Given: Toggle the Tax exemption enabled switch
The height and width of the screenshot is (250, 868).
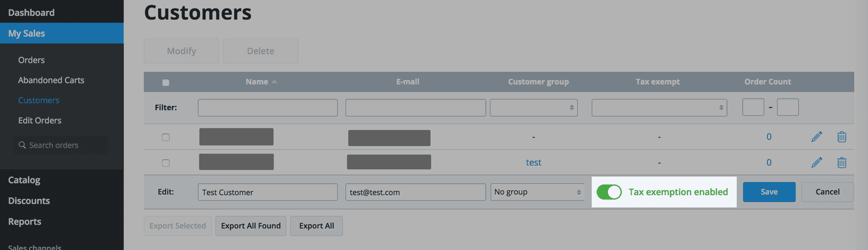Looking at the screenshot, I should pyautogui.click(x=609, y=192).
